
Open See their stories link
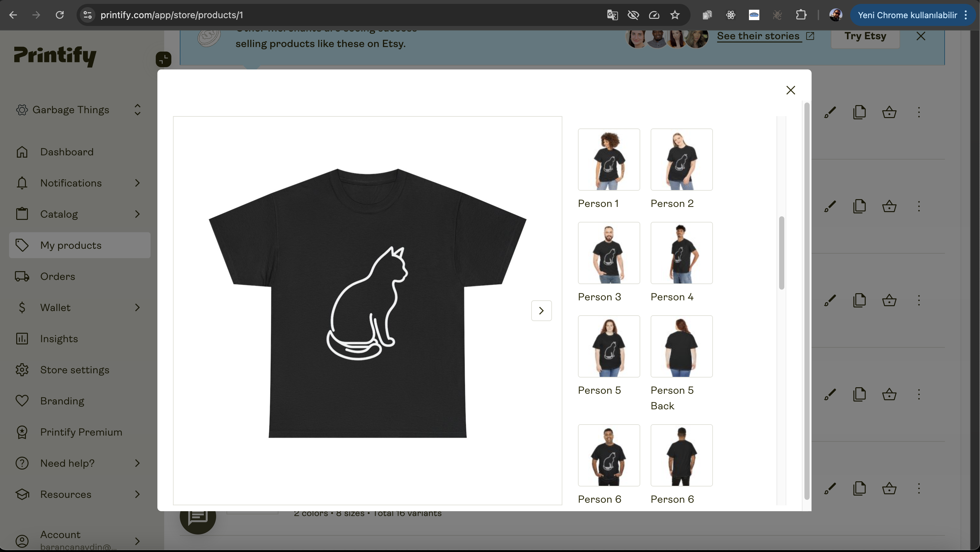(758, 36)
